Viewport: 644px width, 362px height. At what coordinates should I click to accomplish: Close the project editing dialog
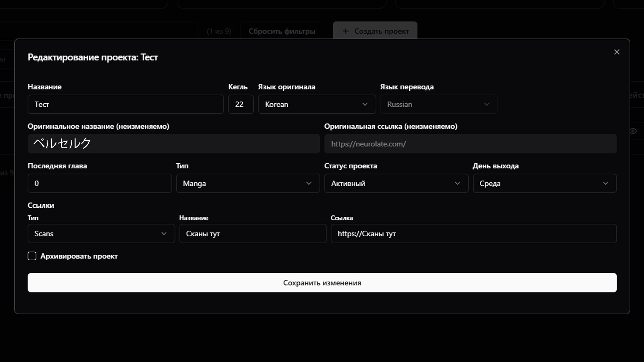point(616,52)
